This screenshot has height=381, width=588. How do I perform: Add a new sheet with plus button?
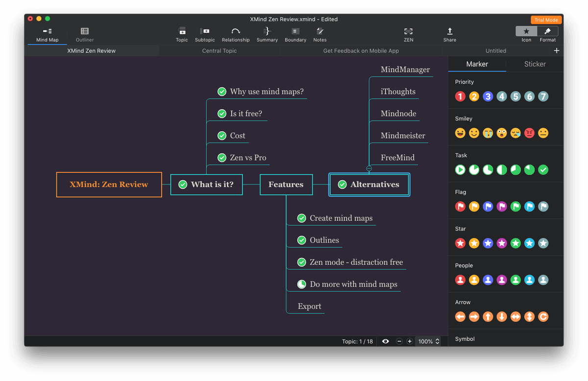556,50
